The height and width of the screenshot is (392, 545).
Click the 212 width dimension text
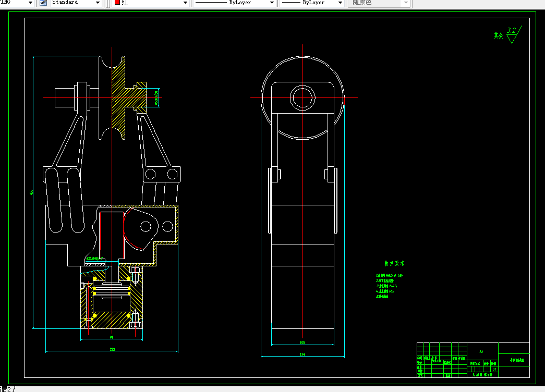point(112,349)
